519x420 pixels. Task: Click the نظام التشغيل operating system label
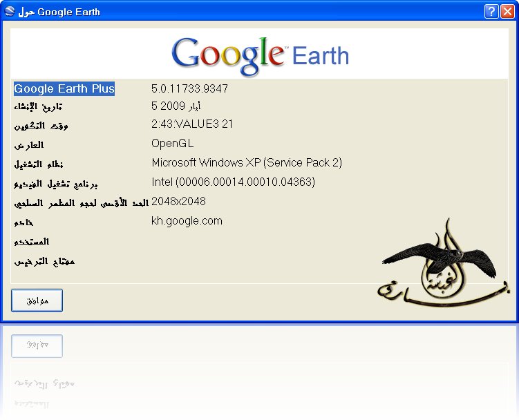click(39, 164)
